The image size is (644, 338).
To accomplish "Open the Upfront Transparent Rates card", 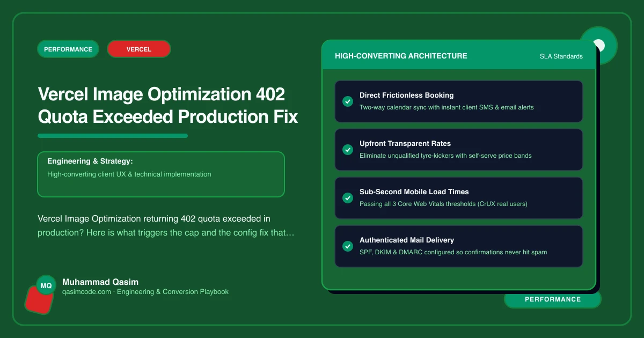I will [x=459, y=150].
